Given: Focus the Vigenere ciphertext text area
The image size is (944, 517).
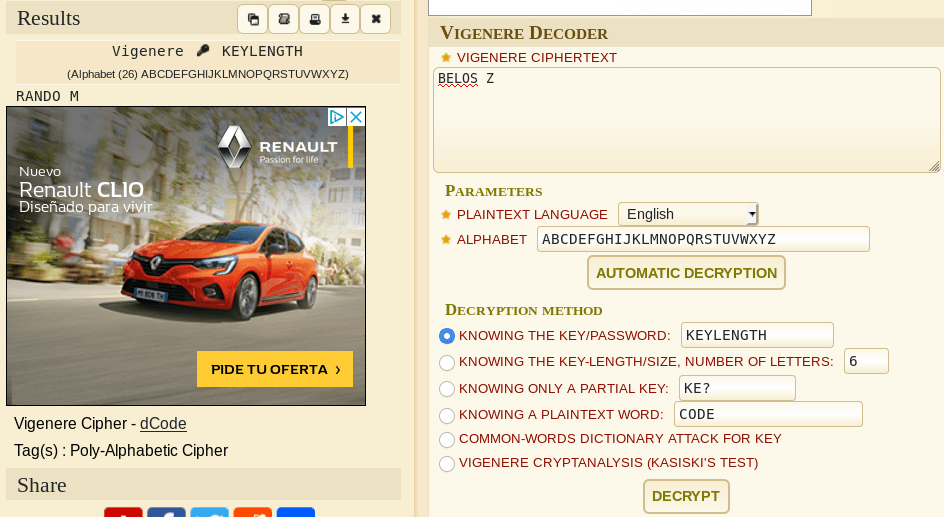Looking at the screenshot, I should [686, 120].
